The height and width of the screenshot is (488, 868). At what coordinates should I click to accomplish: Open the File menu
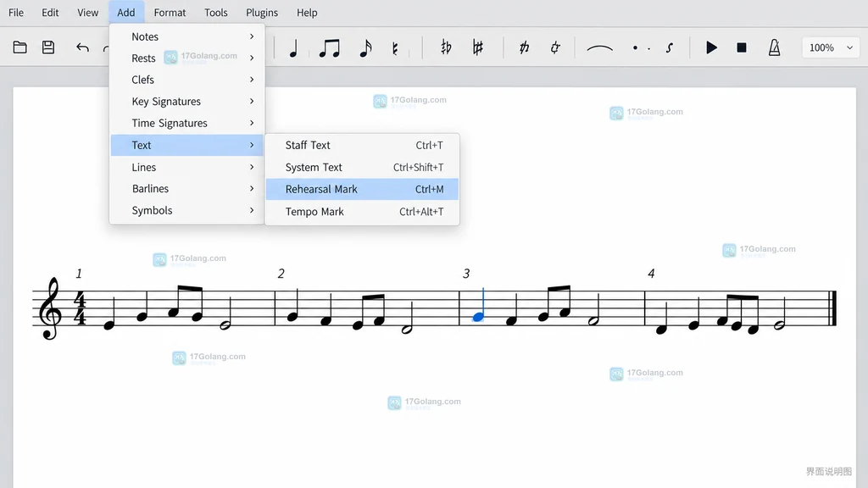(16, 12)
